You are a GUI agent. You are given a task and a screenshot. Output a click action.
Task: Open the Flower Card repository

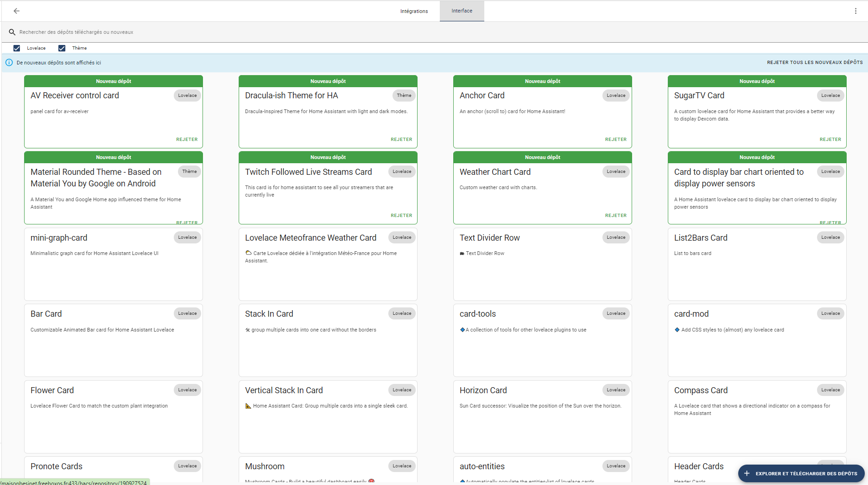pos(114,417)
